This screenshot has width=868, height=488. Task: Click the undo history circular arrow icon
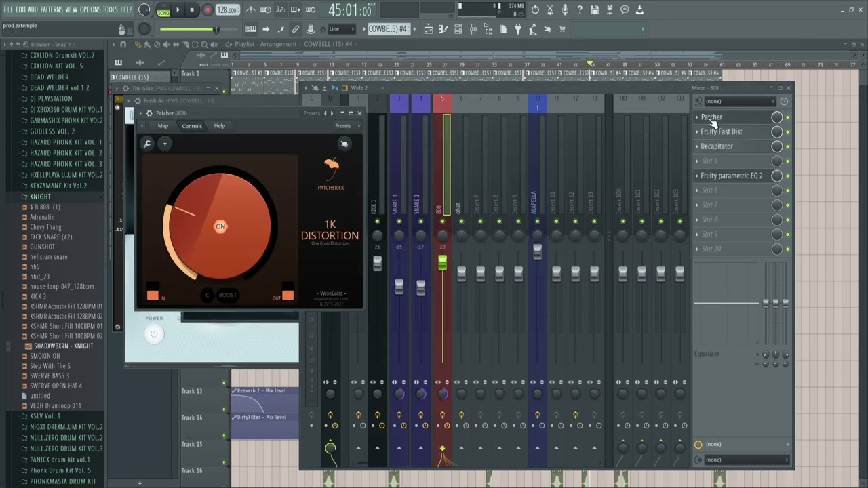(535, 9)
